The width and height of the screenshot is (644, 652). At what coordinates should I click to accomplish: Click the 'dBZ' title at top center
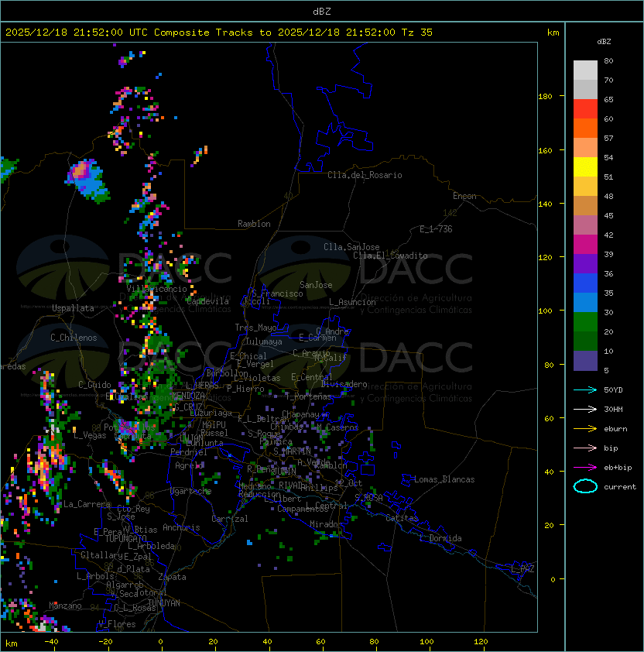point(322,12)
